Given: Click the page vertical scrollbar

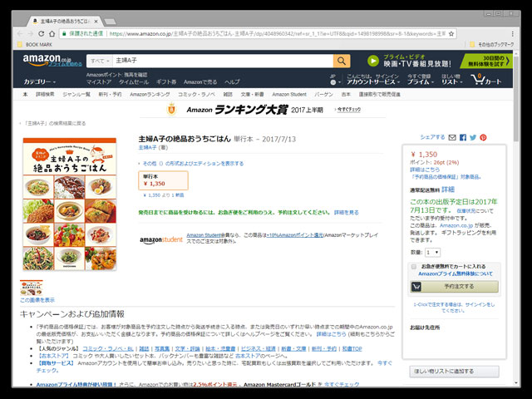Looking at the screenshot, I should 516,98.
